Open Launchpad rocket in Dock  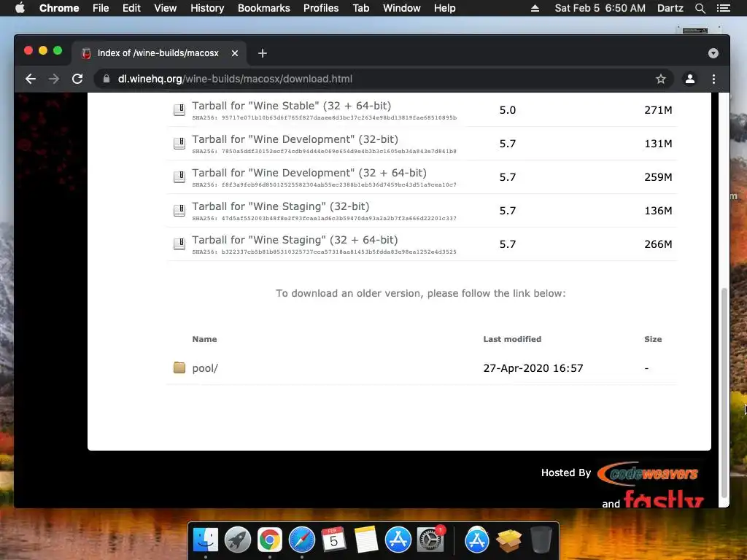(x=237, y=540)
